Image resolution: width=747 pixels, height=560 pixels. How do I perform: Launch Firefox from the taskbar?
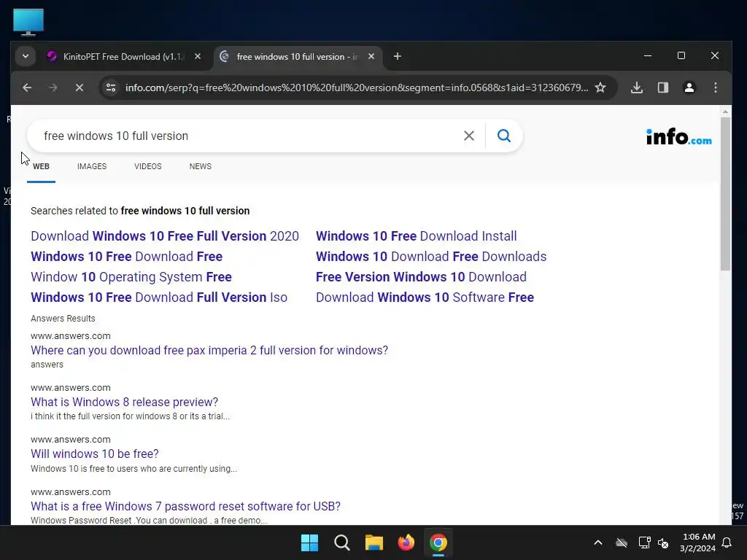coord(406,542)
